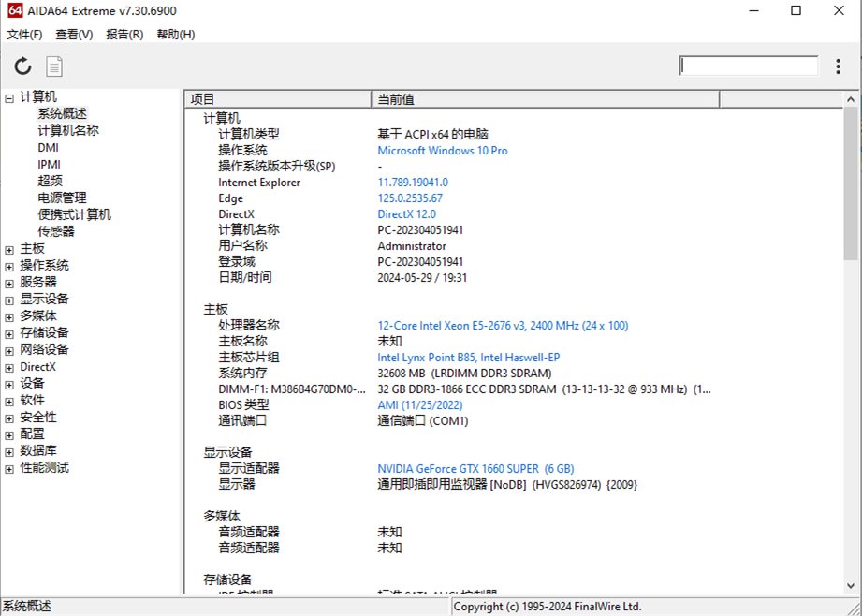This screenshot has width=862, height=616.
Task: Open the three-dot options menu
Action: coord(838,66)
